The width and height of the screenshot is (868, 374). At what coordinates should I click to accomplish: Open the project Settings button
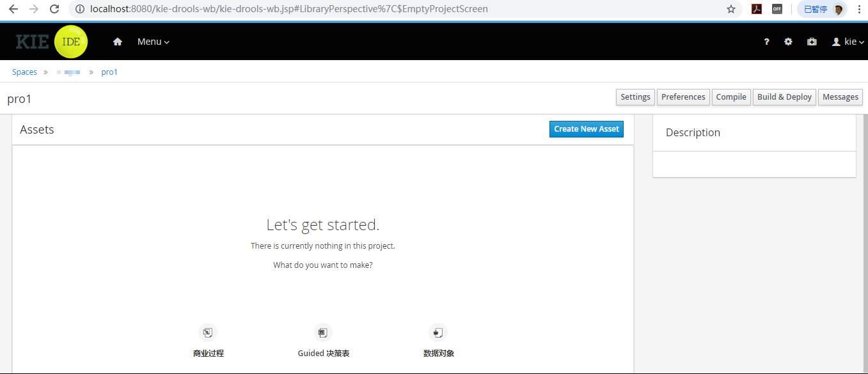click(x=635, y=97)
